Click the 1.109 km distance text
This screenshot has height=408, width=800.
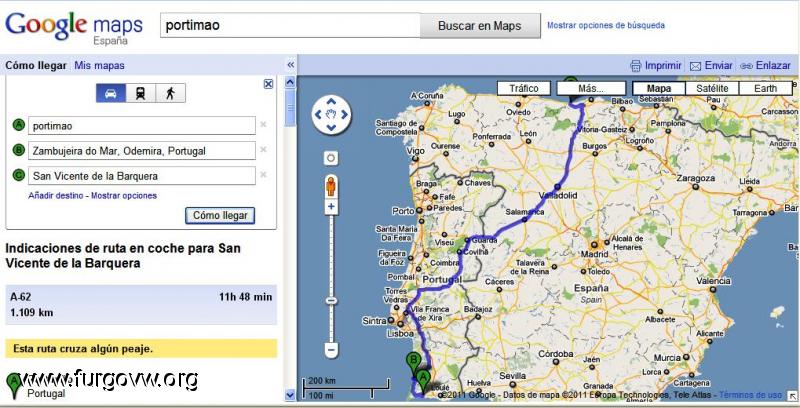coord(32,313)
